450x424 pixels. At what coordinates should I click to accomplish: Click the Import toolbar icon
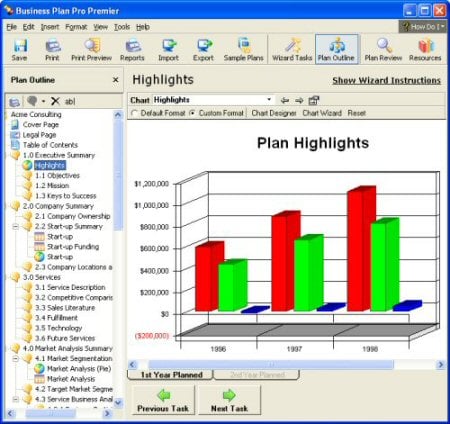[168, 50]
